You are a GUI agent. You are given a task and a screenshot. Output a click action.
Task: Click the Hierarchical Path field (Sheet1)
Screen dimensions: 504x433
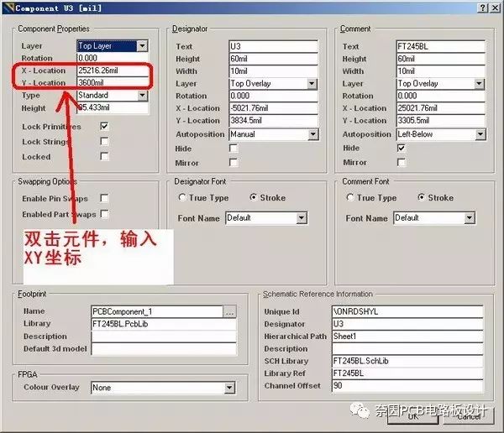pyautogui.click(x=407, y=336)
